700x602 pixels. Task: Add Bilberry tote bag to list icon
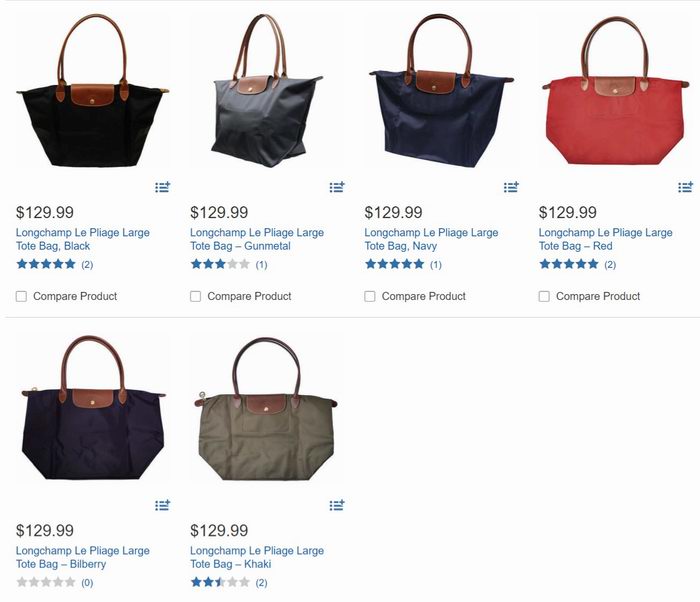pos(162,505)
